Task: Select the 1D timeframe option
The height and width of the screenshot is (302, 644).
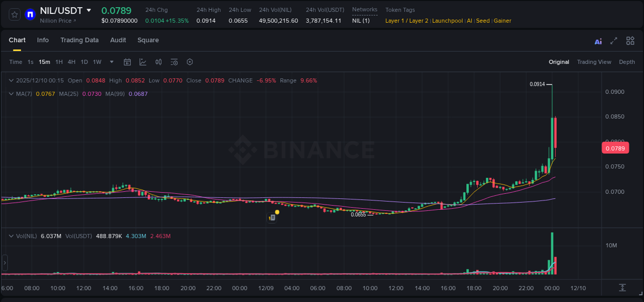Action: coord(84,62)
